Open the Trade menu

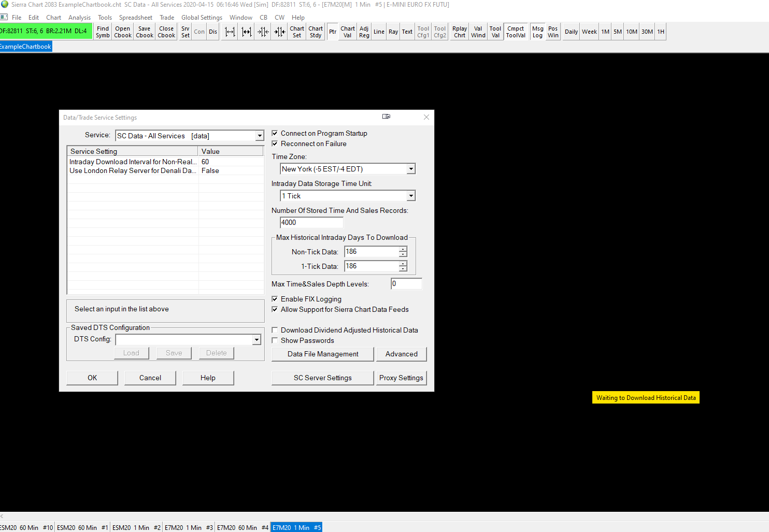(167, 18)
